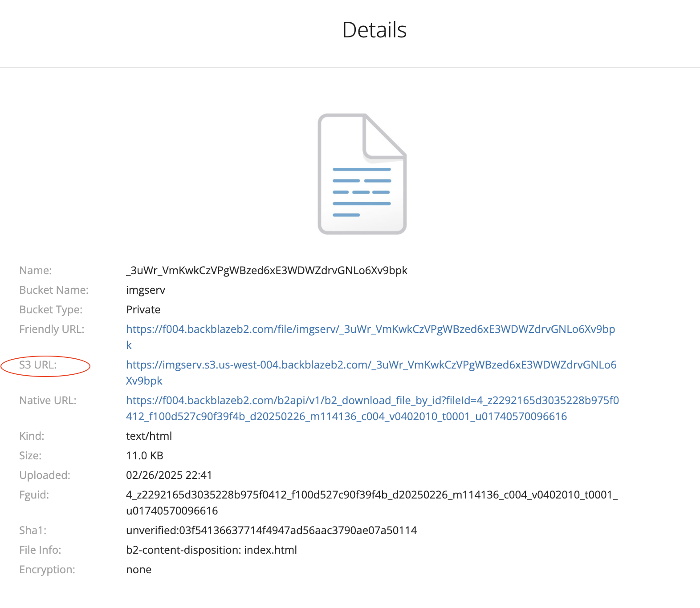Open the Friendly URL link
This screenshot has width=700, height=608.
(x=370, y=329)
